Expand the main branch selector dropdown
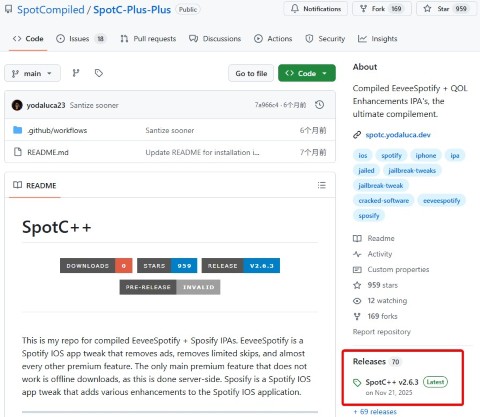Viewport: 480px width, 417px height. tap(32, 73)
